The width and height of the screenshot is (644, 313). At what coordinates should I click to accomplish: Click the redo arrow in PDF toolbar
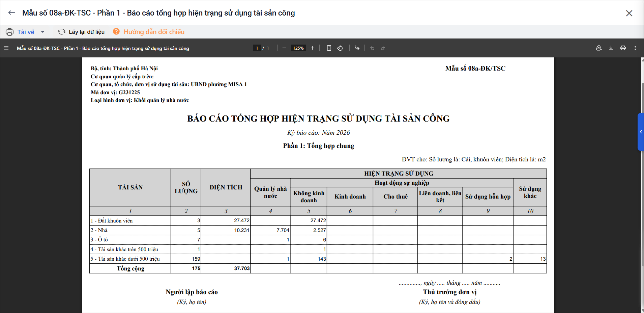(x=383, y=48)
